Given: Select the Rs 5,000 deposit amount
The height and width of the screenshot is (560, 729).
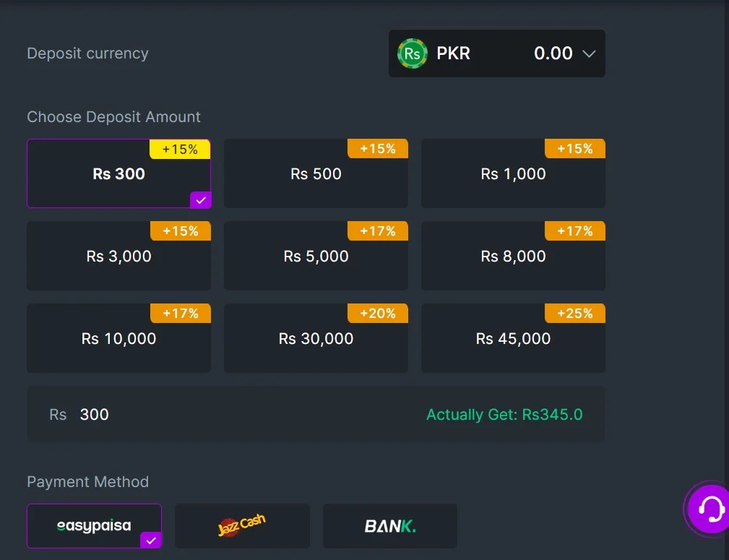Looking at the screenshot, I should [316, 256].
